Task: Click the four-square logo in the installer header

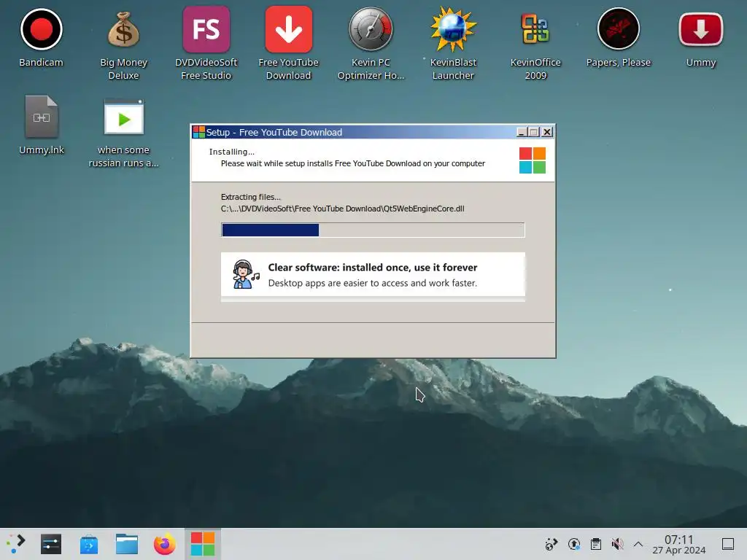Action: point(532,160)
